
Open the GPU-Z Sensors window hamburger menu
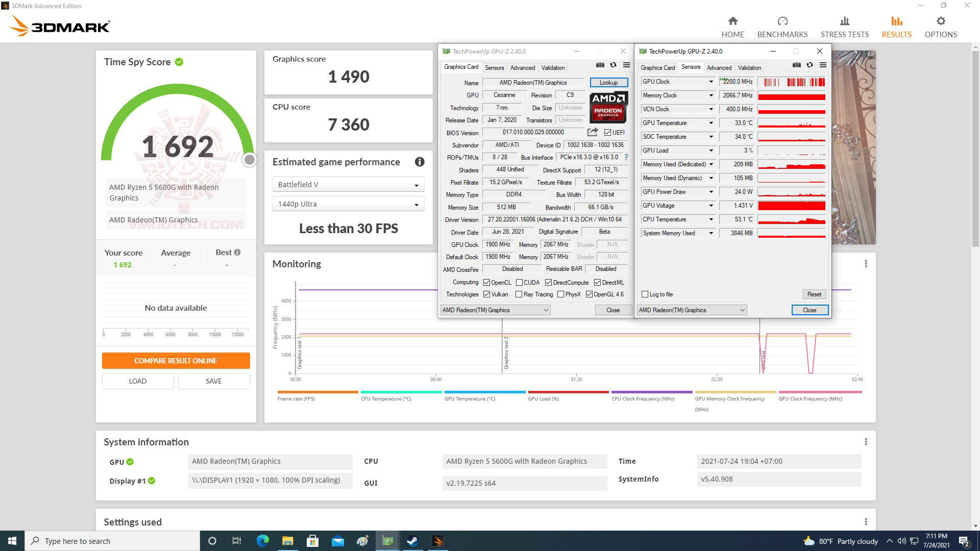coord(823,65)
